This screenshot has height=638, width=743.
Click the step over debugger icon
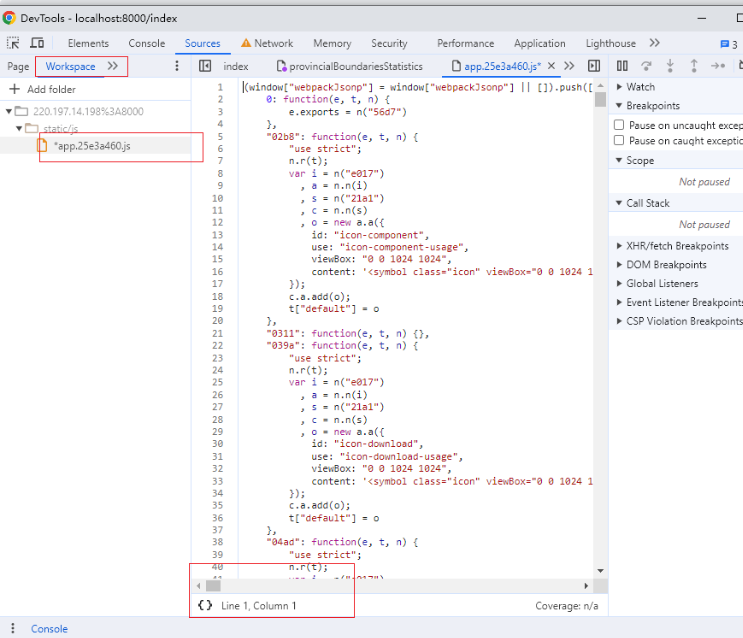pos(646,66)
